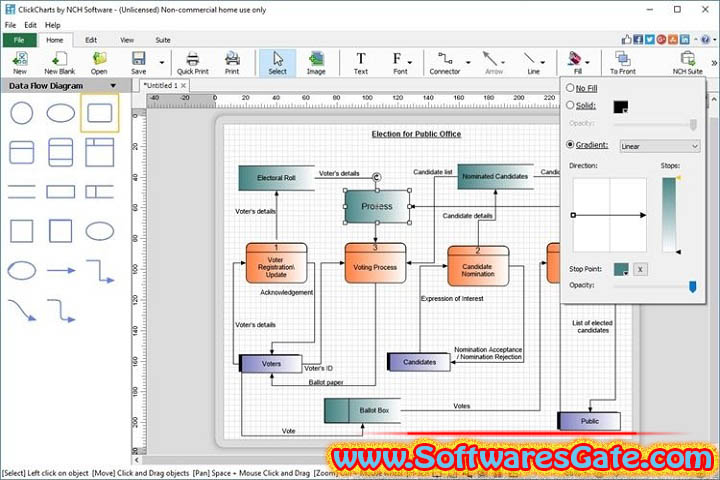Select the highlighted rounded rectangle shape
The height and width of the screenshot is (480, 720).
[100, 113]
